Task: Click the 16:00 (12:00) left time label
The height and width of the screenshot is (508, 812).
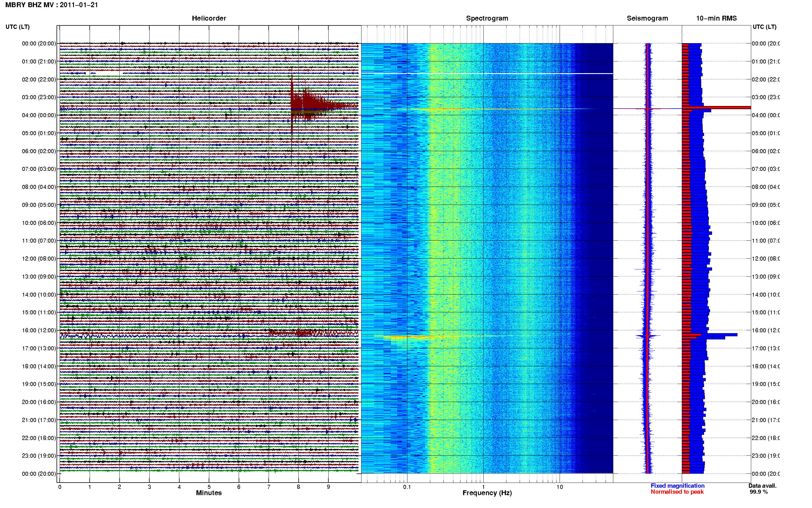Action: (x=39, y=330)
